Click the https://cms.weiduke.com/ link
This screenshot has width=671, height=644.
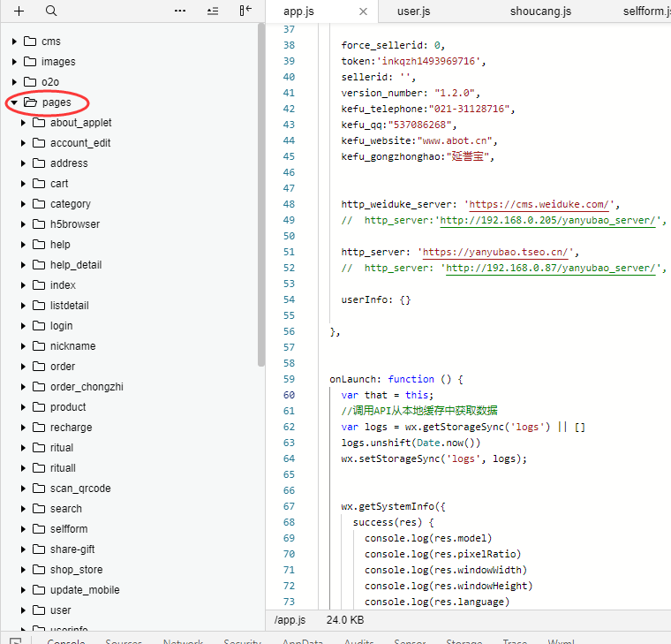[x=543, y=204]
